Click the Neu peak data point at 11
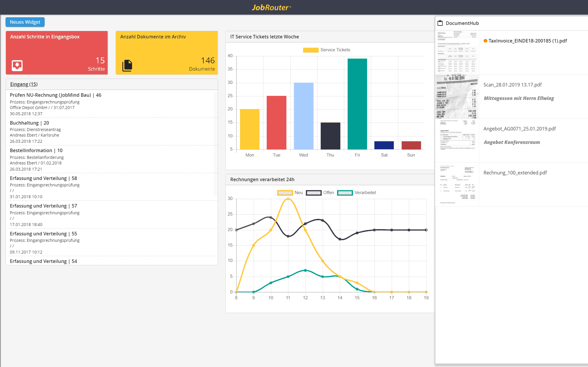Screen dimensions: 588x367 [288, 199]
